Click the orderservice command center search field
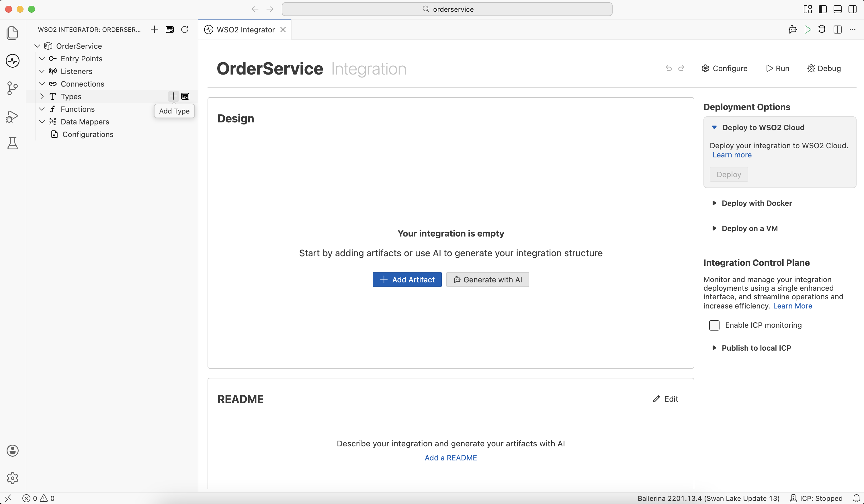The width and height of the screenshot is (864, 504). pos(447,9)
